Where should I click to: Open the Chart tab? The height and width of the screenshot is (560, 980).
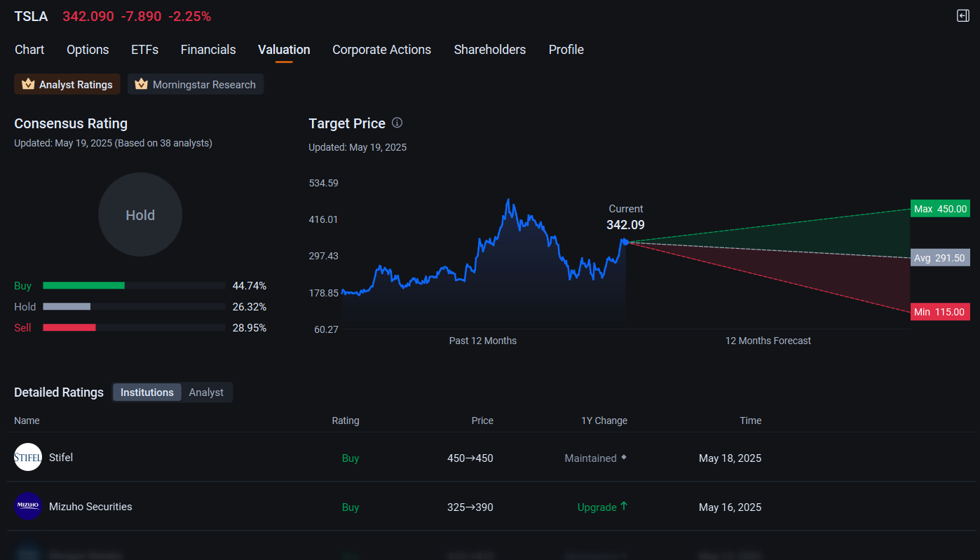[x=29, y=50]
